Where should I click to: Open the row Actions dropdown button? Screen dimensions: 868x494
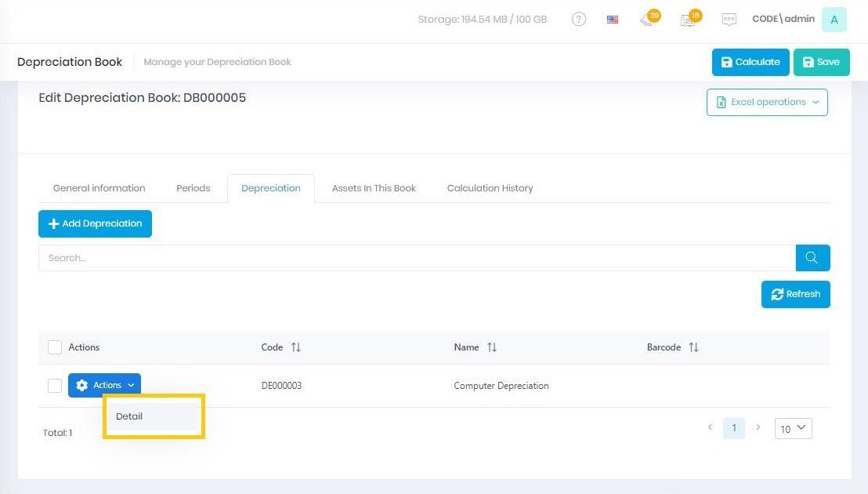[105, 385]
